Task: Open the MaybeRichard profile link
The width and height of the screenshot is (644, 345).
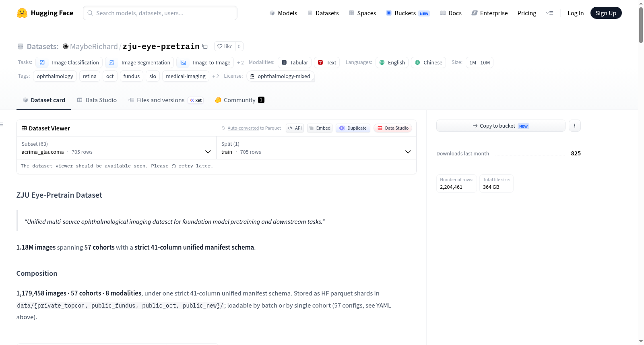Action: [x=94, y=46]
